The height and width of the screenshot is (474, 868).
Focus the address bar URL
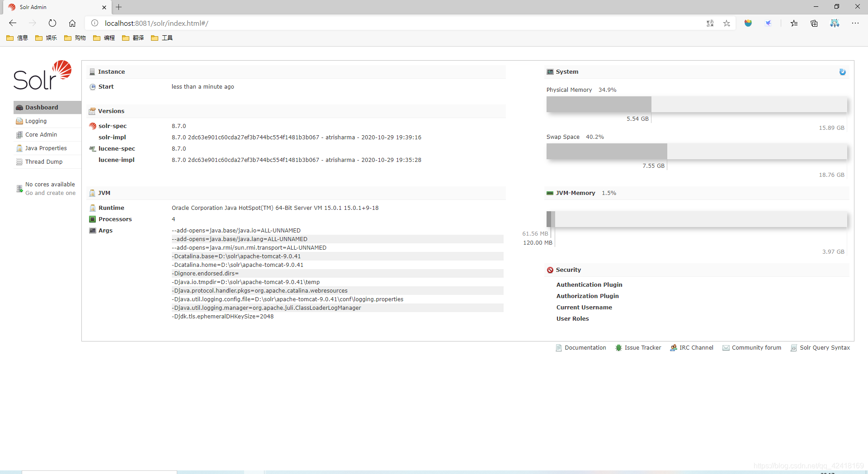click(x=156, y=23)
